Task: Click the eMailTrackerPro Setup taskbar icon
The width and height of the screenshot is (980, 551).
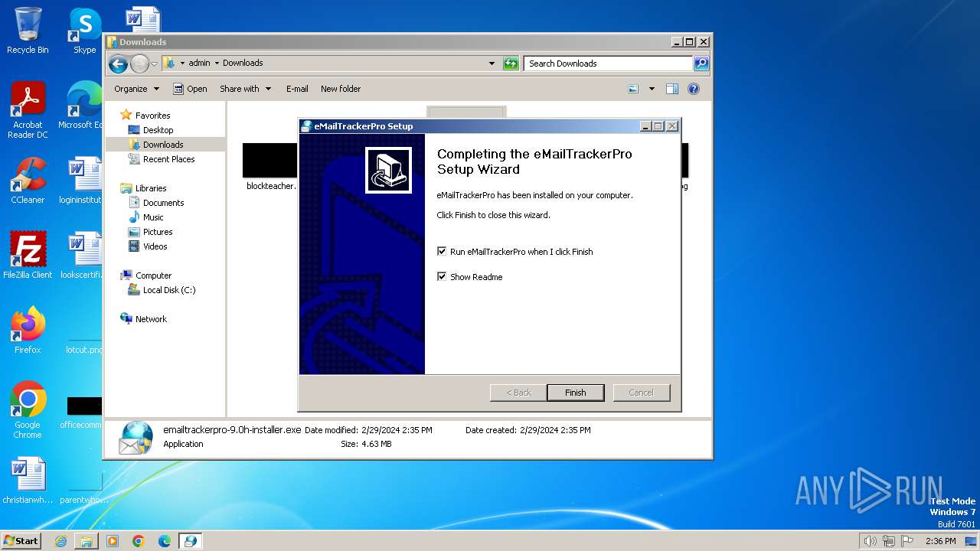Action: coord(190,541)
